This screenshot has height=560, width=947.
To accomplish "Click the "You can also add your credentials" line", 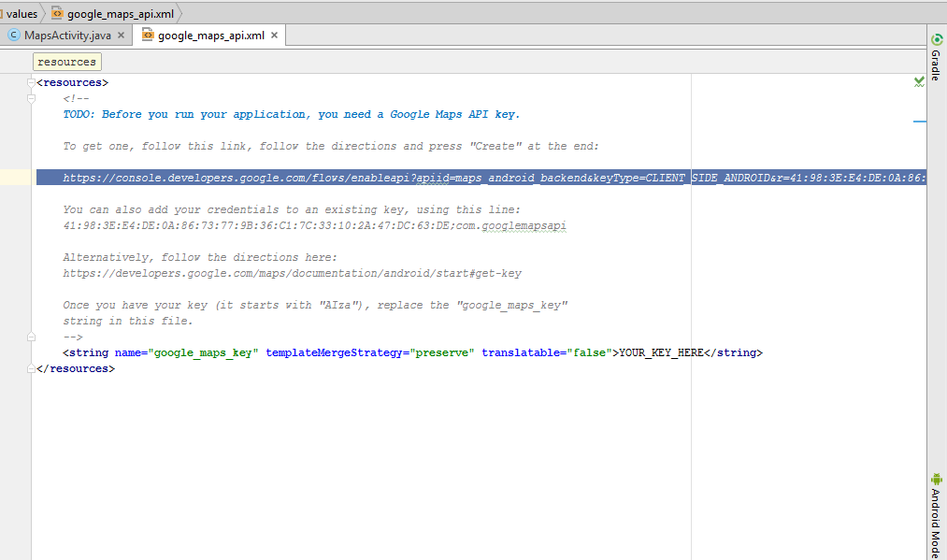I will [292, 209].
